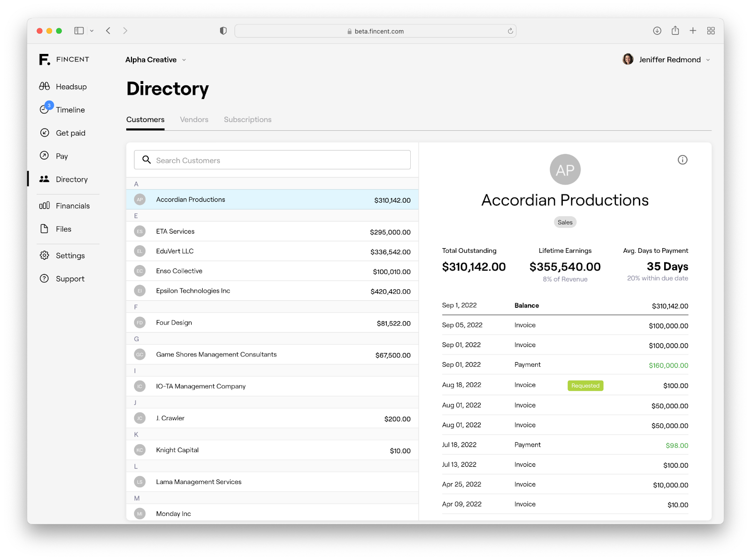Click the search magnifier icon
This screenshot has width=751, height=560.
147,160
